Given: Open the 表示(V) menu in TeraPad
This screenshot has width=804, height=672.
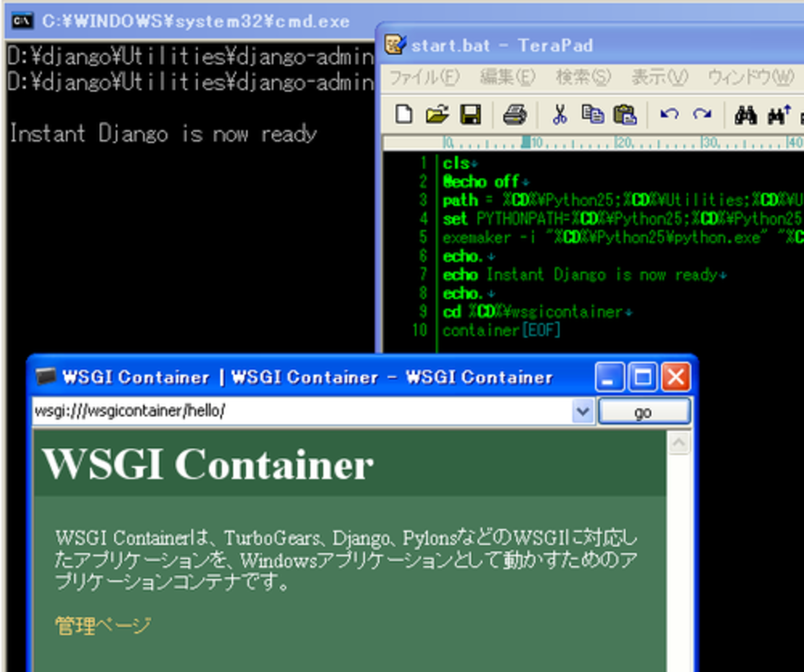Looking at the screenshot, I should pos(659,77).
